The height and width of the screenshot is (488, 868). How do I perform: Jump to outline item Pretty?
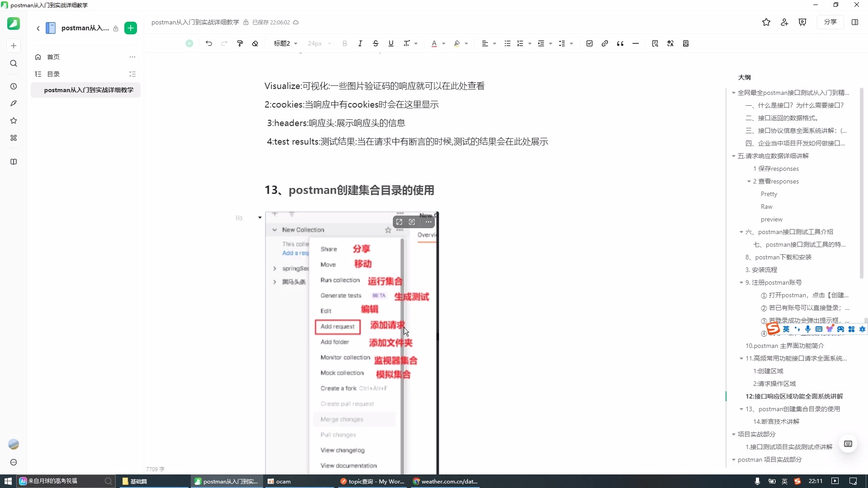[769, 194]
